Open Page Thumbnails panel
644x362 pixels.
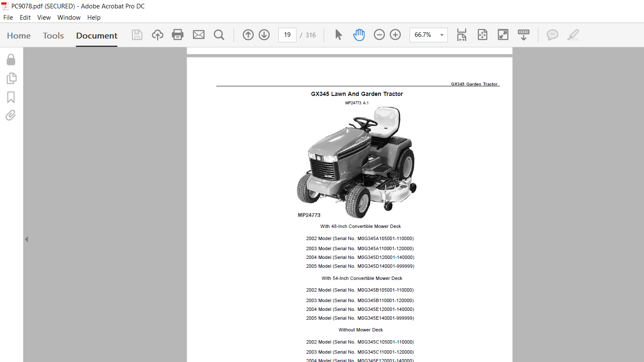click(x=11, y=78)
